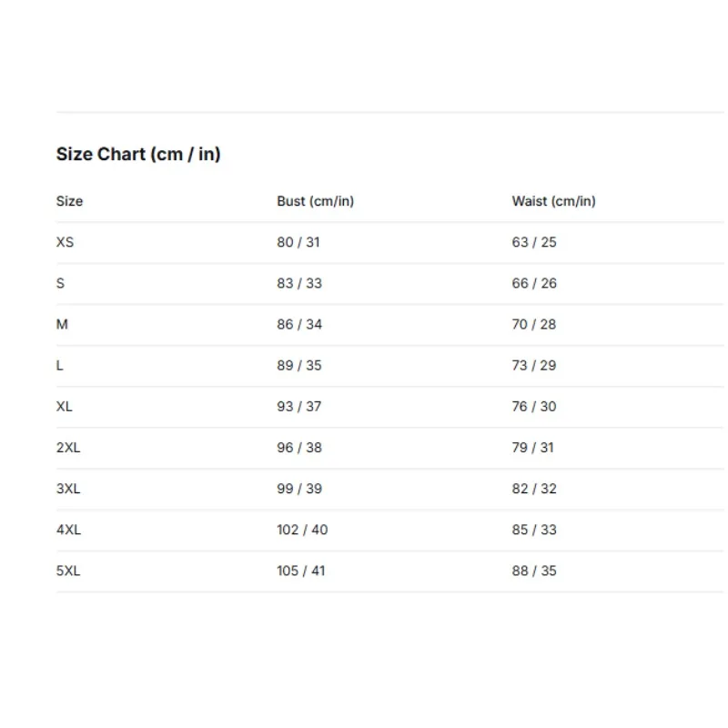728x728 pixels.
Task: Click the Bust (cm/in) column header
Action: [x=315, y=201]
